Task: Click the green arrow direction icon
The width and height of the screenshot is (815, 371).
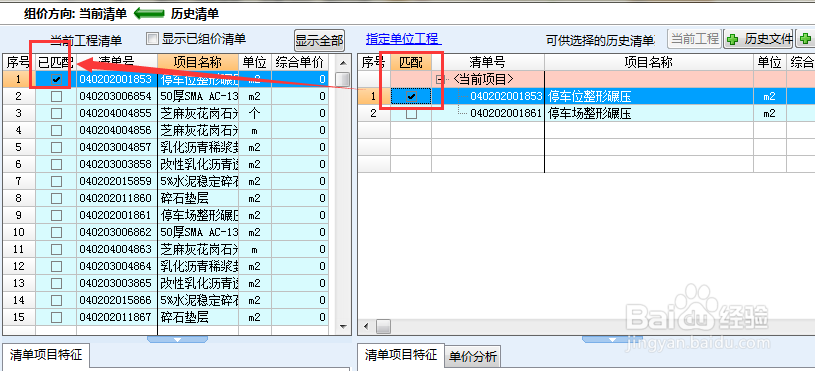Action: [149, 14]
